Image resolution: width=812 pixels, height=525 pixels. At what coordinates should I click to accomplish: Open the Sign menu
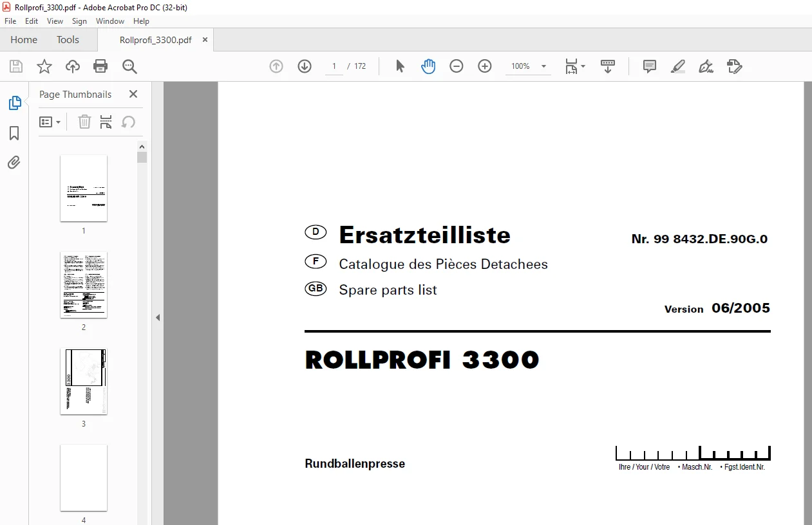click(x=79, y=21)
